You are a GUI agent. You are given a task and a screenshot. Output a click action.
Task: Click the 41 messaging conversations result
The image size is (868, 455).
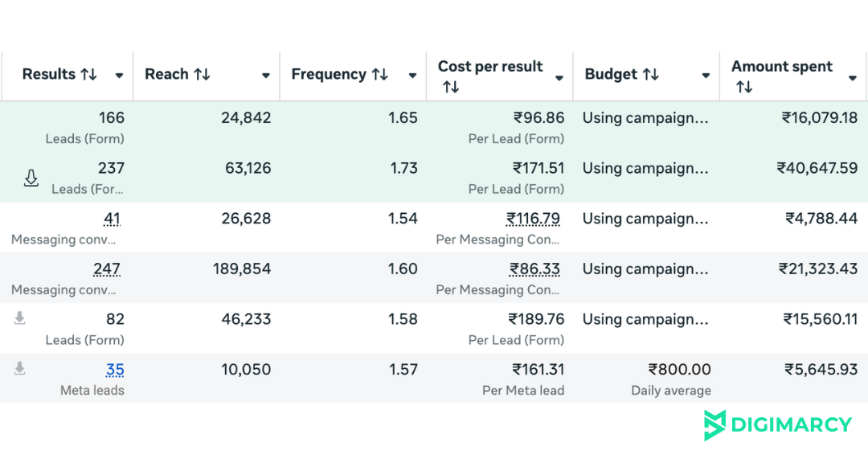pos(112,219)
